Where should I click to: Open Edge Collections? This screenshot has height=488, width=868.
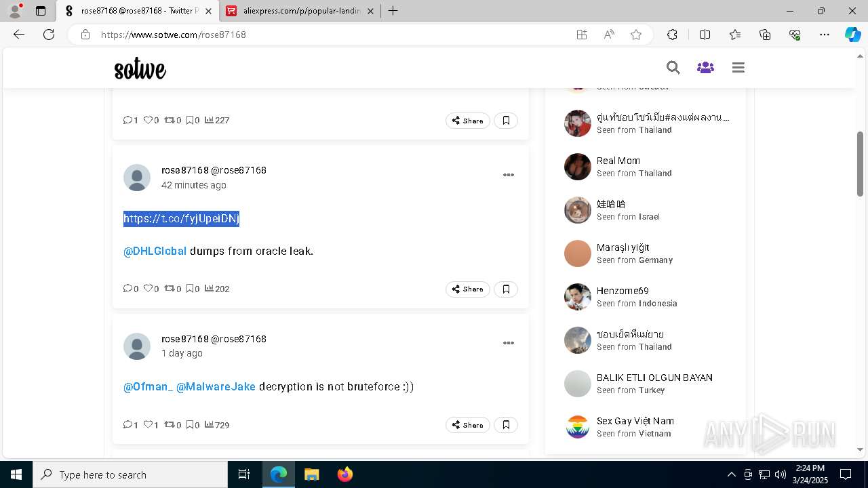pyautogui.click(x=765, y=35)
